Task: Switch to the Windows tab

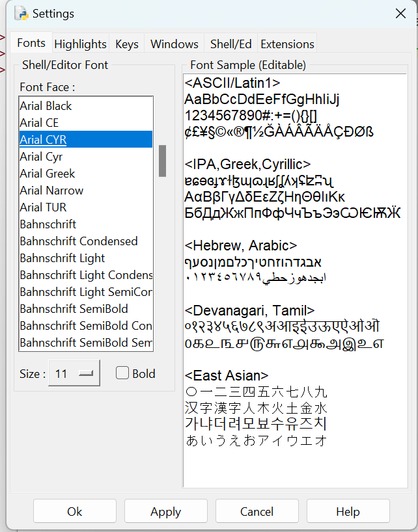Action: pyautogui.click(x=173, y=44)
